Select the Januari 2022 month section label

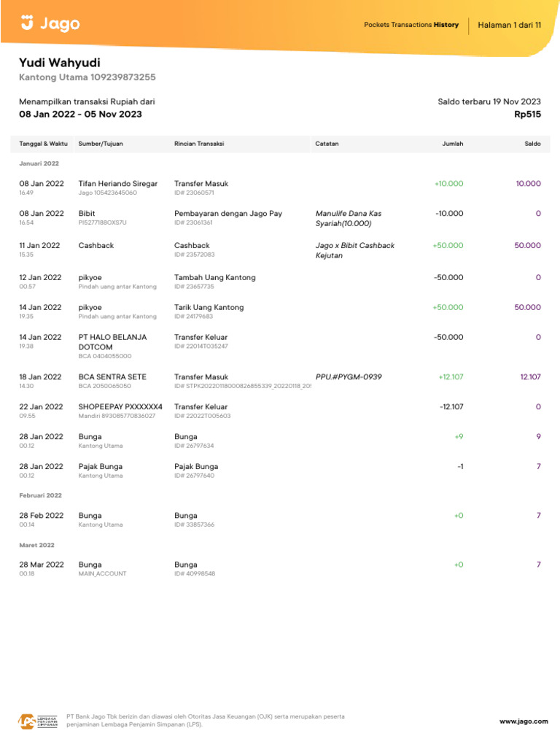click(x=39, y=163)
